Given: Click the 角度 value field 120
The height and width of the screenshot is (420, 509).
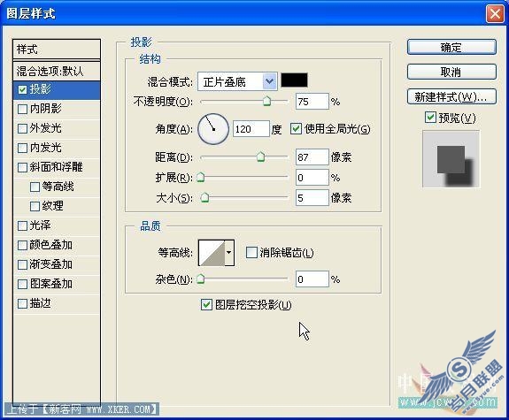Looking at the screenshot, I should (x=251, y=129).
